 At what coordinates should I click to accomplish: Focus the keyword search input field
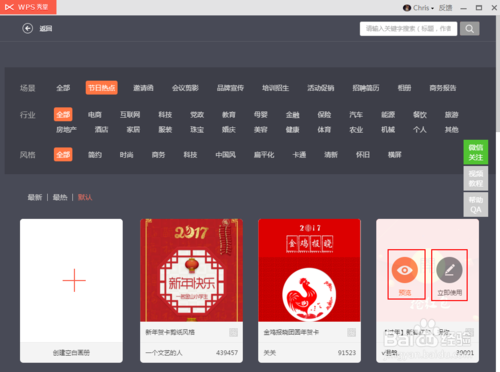pyautogui.click(x=408, y=29)
